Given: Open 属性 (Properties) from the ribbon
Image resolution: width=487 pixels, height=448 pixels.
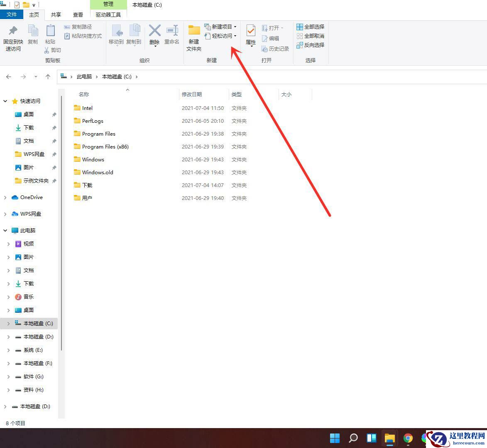Looking at the screenshot, I should [250, 35].
